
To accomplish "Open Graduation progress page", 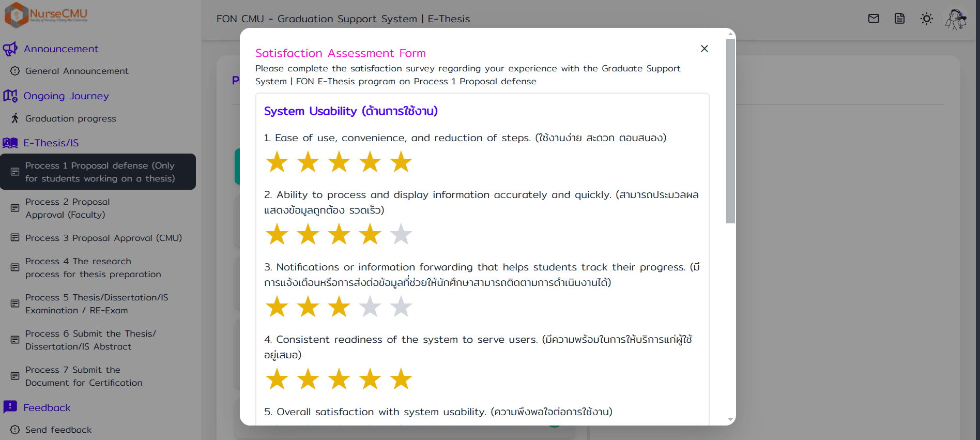I will coord(70,118).
